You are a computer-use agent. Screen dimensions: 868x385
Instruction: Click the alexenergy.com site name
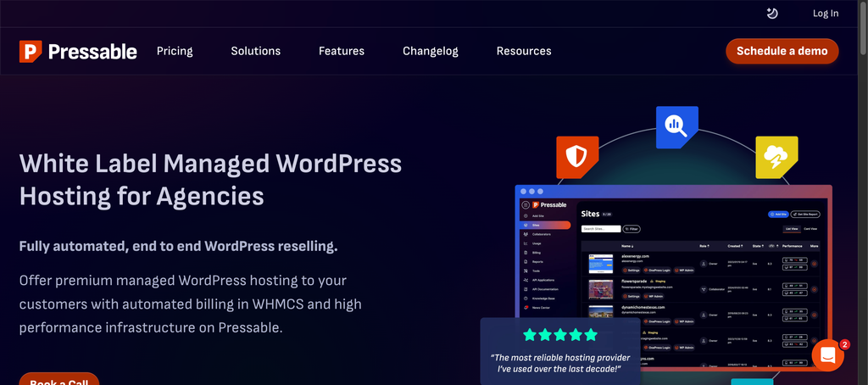pyautogui.click(x=635, y=256)
